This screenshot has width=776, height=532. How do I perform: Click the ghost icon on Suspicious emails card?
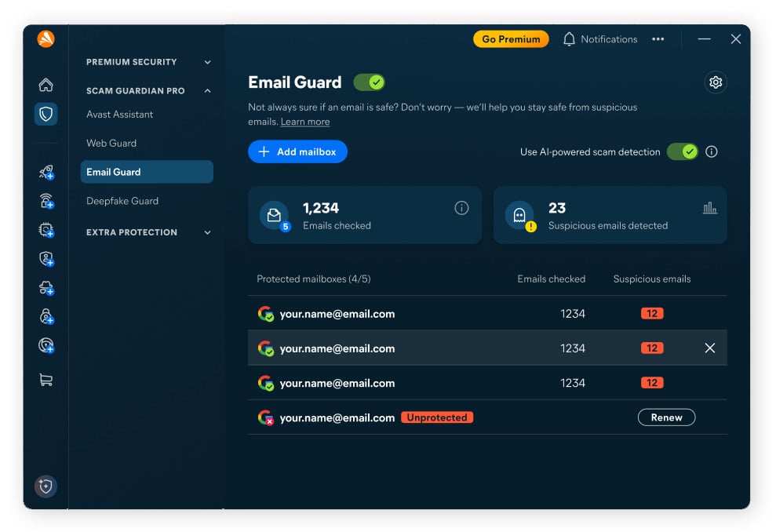coord(519,215)
